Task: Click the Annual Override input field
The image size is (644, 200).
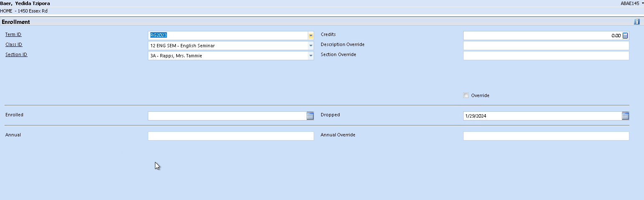Action: coord(546,136)
